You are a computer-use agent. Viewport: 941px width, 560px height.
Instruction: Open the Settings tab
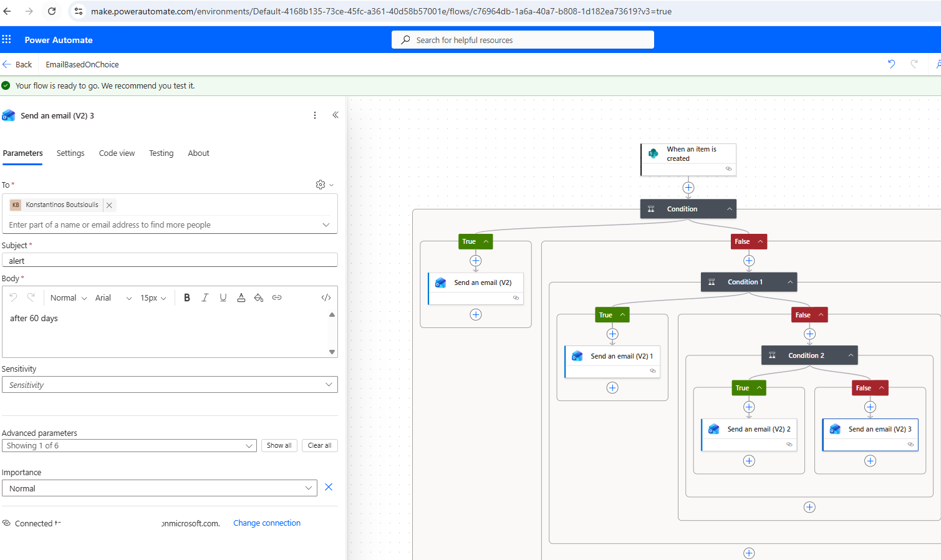click(70, 153)
